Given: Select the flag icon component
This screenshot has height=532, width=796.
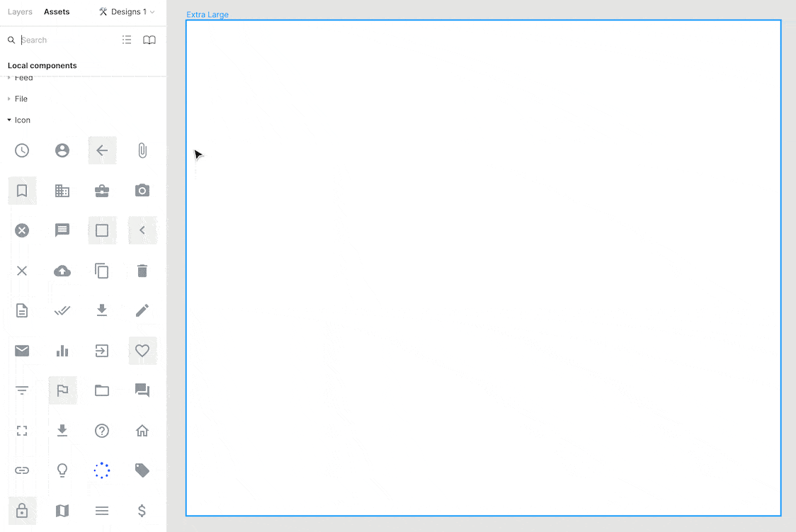Looking at the screenshot, I should (x=62, y=390).
